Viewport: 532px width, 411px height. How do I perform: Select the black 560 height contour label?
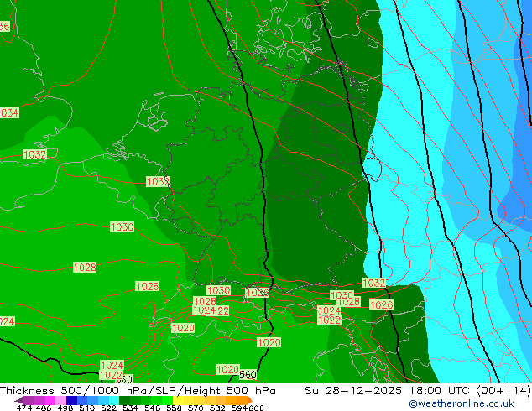248,375
